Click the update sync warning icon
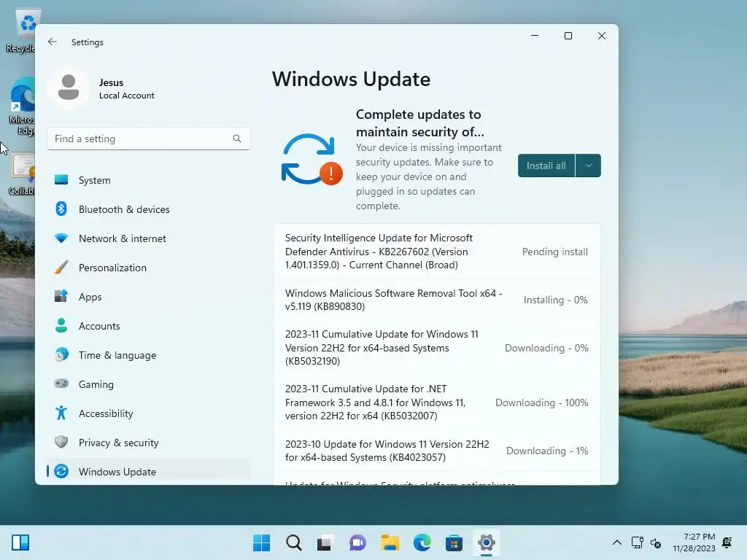Image resolution: width=747 pixels, height=560 pixels. pos(312,160)
